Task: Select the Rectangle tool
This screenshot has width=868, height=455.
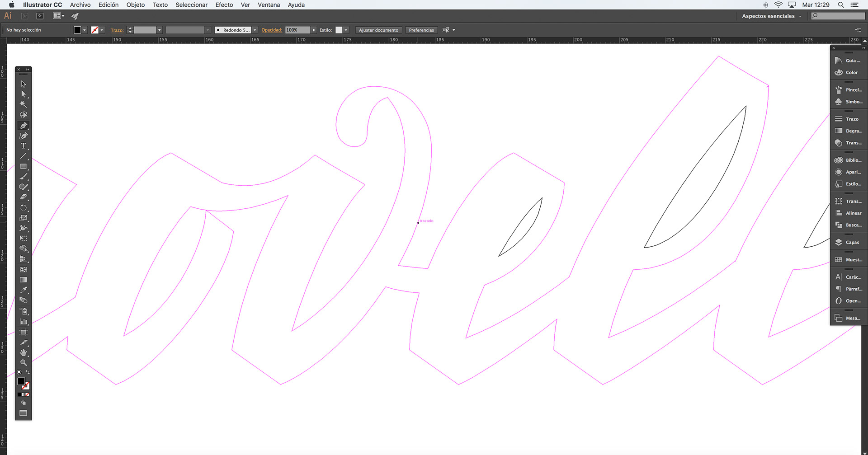Action: pos(24,166)
